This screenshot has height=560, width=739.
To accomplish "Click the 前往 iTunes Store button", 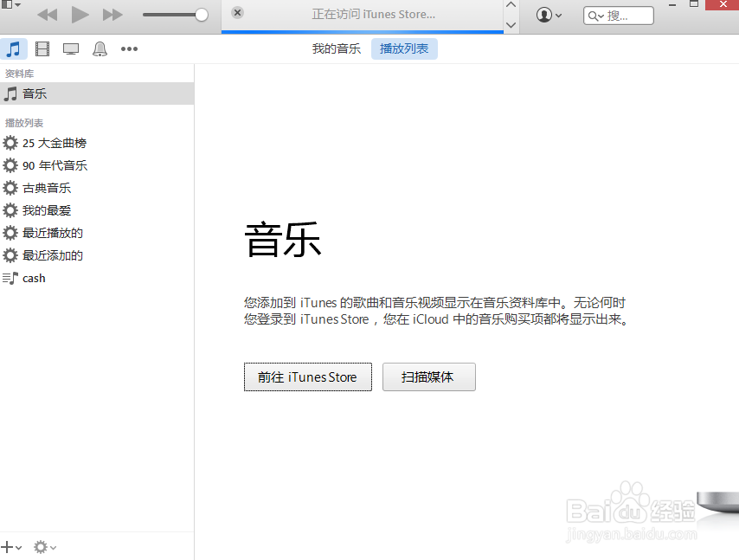I will [x=308, y=377].
